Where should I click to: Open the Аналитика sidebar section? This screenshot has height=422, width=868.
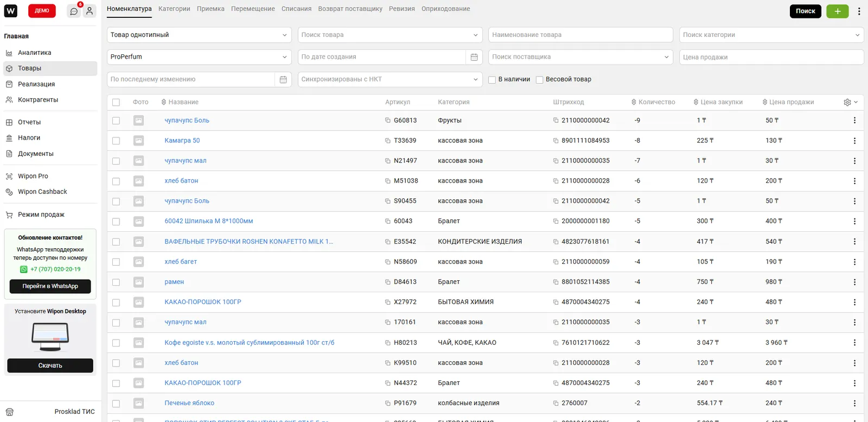coord(35,53)
